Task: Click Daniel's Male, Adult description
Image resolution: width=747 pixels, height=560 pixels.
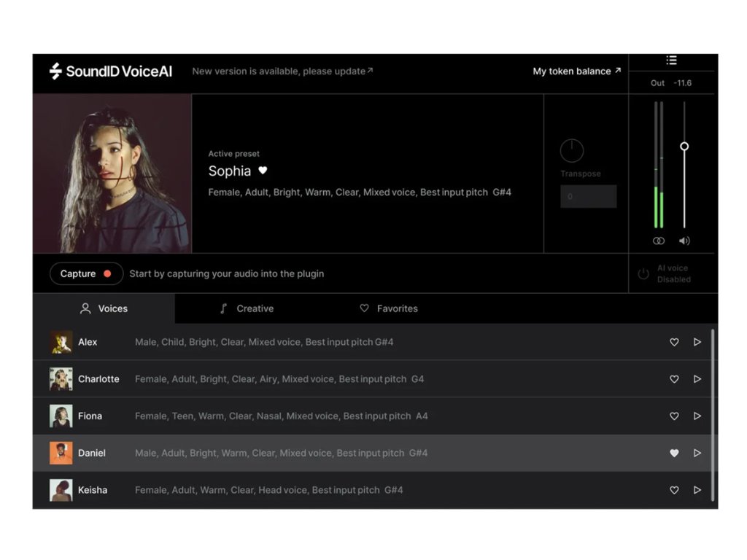Action: (281, 453)
